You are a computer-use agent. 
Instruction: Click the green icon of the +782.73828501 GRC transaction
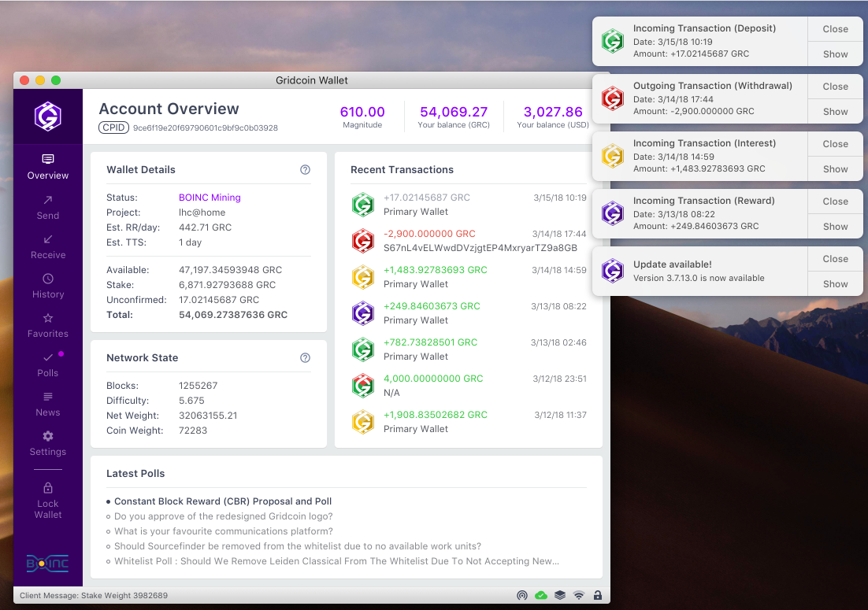pyautogui.click(x=363, y=349)
